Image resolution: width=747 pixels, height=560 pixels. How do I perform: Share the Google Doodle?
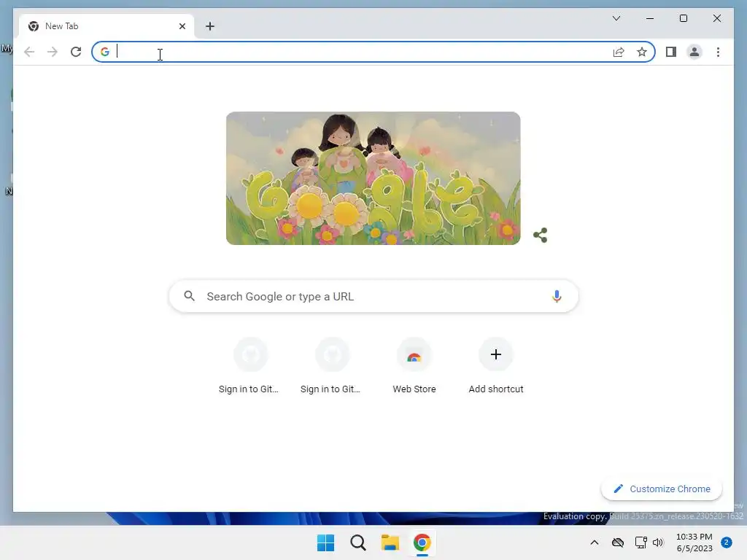541,235
